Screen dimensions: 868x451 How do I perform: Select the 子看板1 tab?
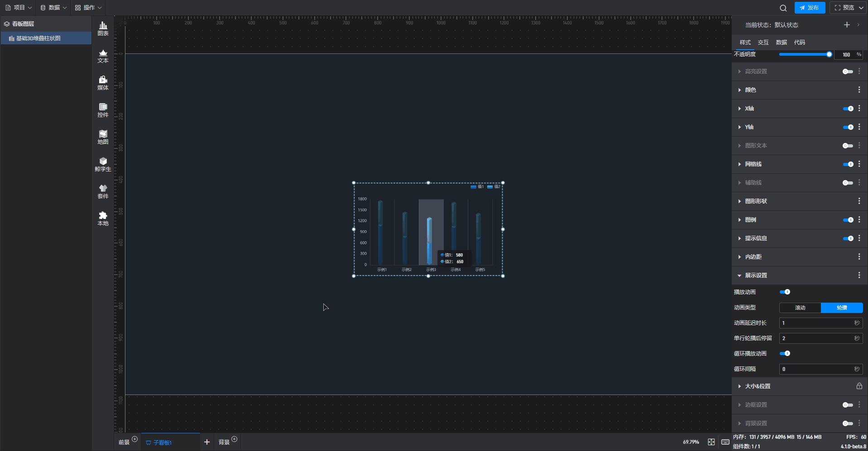point(171,442)
